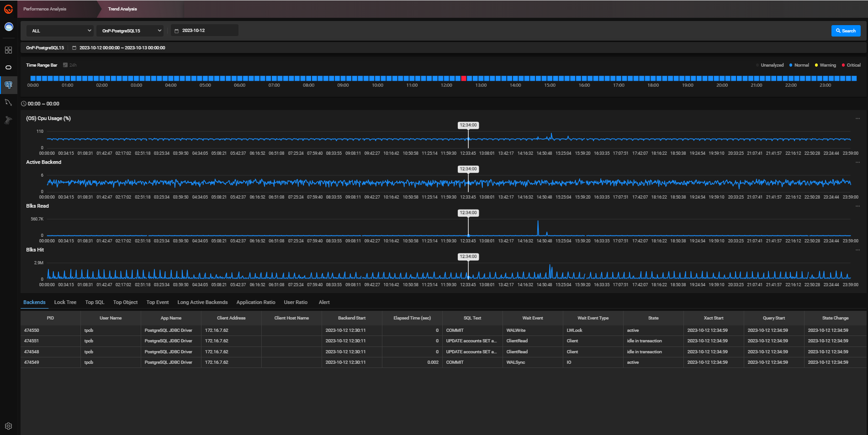The height and width of the screenshot is (435, 868).
Task: Open the blue chatbot assistant icon
Action: pyautogui.click(x=9, y=27)
